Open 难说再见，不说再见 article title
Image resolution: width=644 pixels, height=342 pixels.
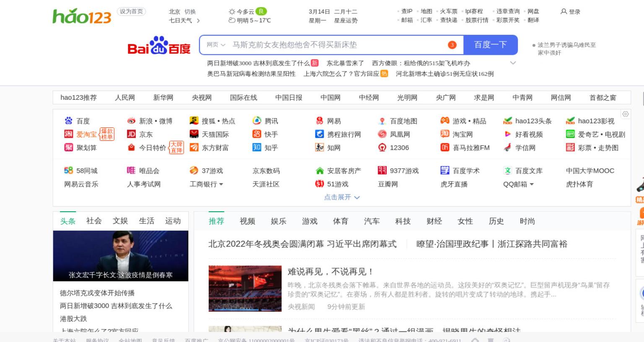tap(331, 272)
